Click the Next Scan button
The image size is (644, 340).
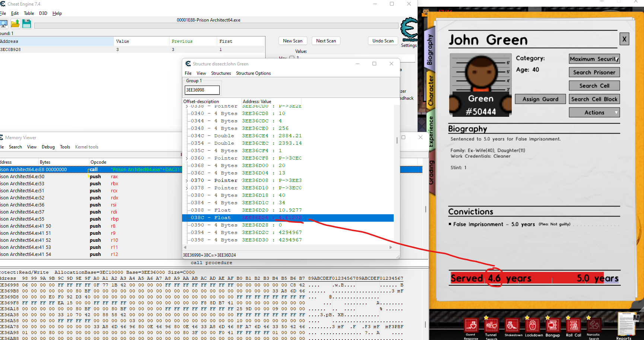tap(326, 41)
